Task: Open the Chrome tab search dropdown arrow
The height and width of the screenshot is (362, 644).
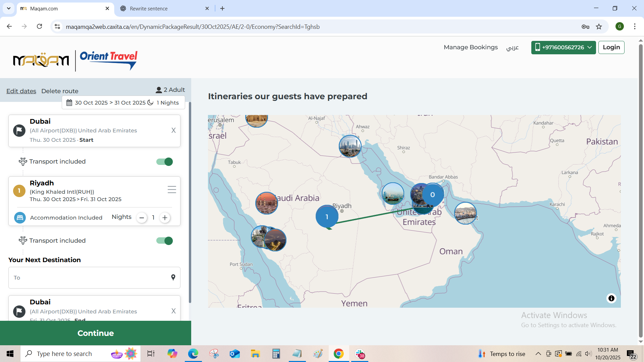Action: [x=8, y=8]
